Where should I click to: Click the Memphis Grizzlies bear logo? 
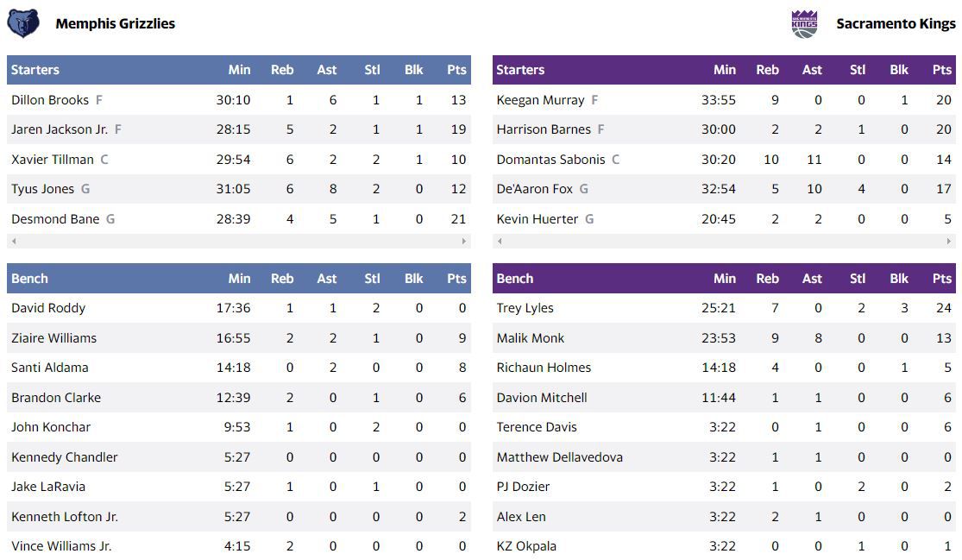(x=23, y=23)
